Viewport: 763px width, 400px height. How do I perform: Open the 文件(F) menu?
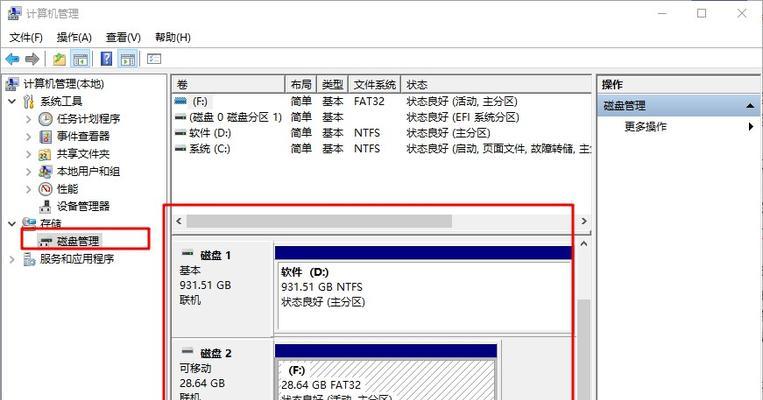26,37
